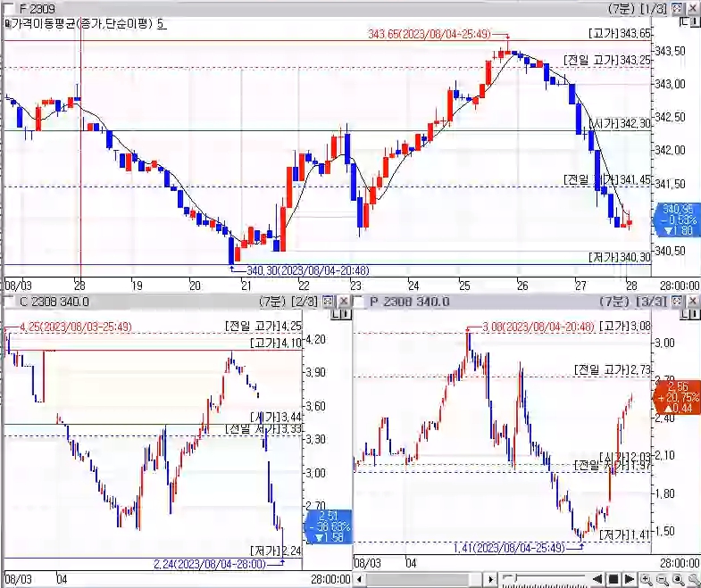Click the [2/3] pane indicator

click(x=304, y=302)
